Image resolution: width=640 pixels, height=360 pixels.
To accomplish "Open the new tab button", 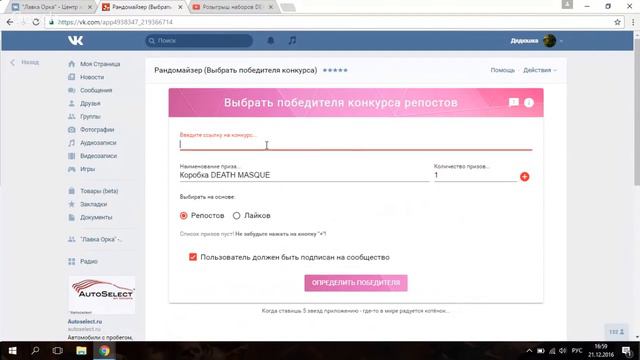I will point(288,7).
